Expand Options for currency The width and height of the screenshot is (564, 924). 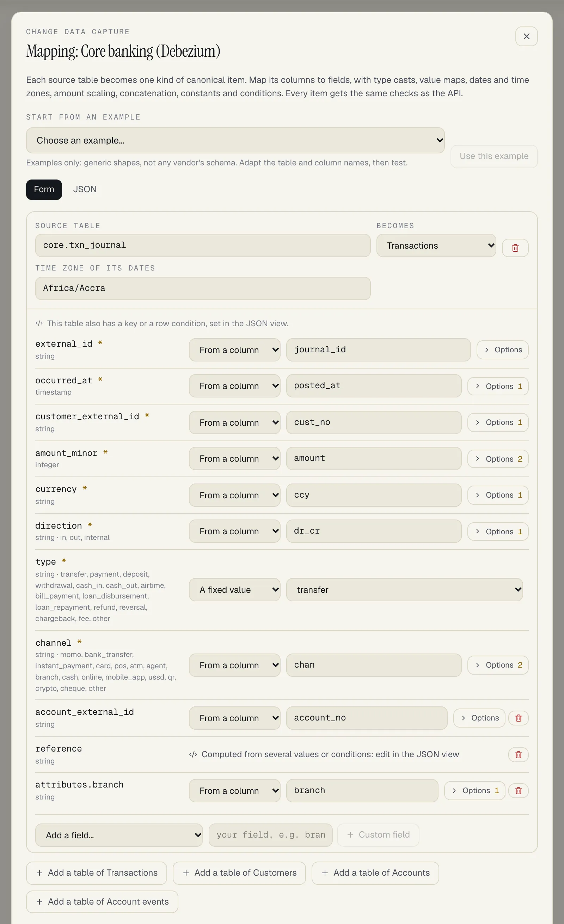click(498, 495)
